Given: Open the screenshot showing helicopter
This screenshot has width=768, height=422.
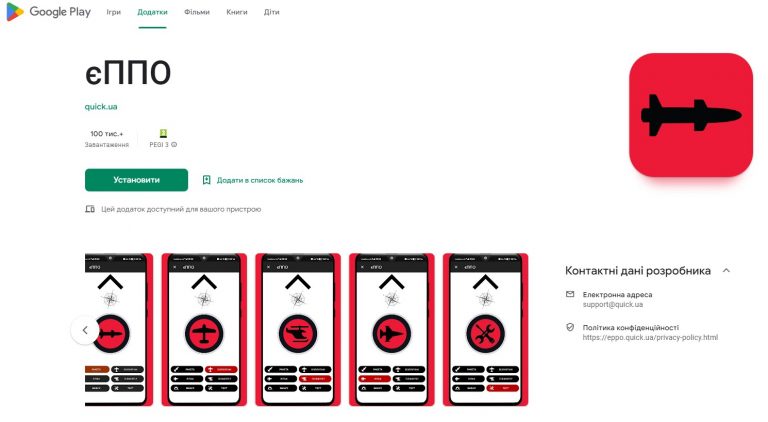Looking at the screenshot, I should tap(298, 329).
